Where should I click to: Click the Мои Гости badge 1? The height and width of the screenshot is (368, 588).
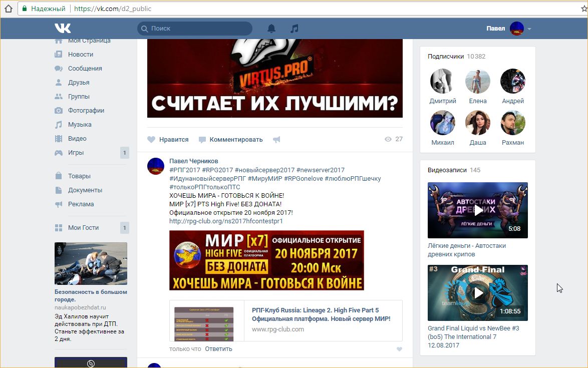[125, 228]
